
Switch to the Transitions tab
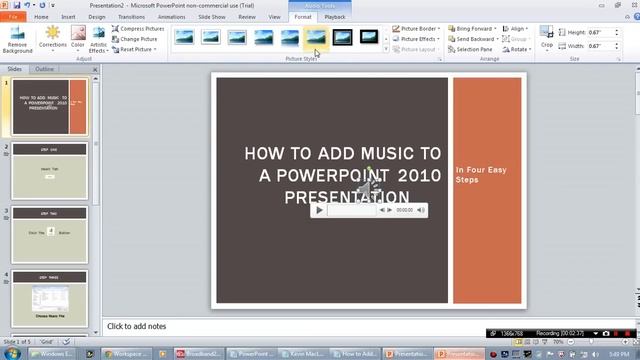[x=131, y=17]
